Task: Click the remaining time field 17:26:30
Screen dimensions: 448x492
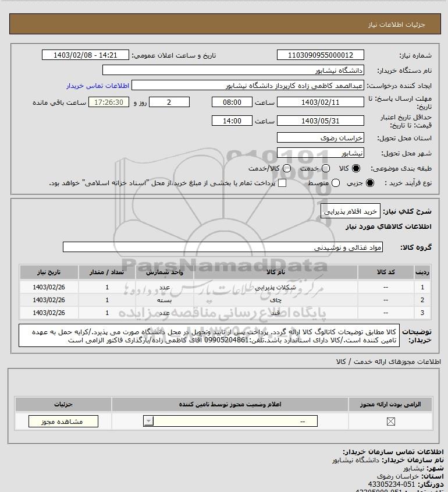Action: tap(109, 102)
